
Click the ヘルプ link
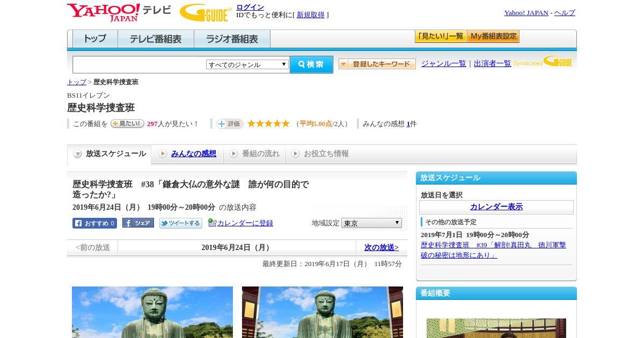(565, 13)
